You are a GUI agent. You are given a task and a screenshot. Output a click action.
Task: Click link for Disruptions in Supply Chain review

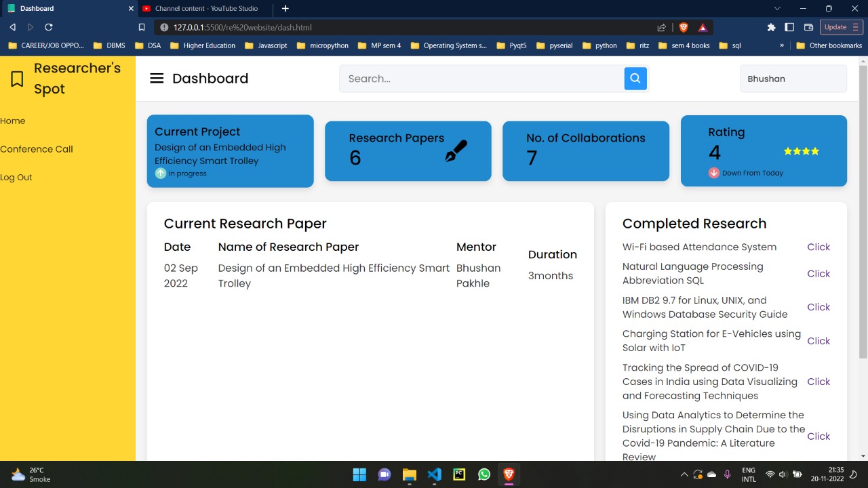[818, 436]
